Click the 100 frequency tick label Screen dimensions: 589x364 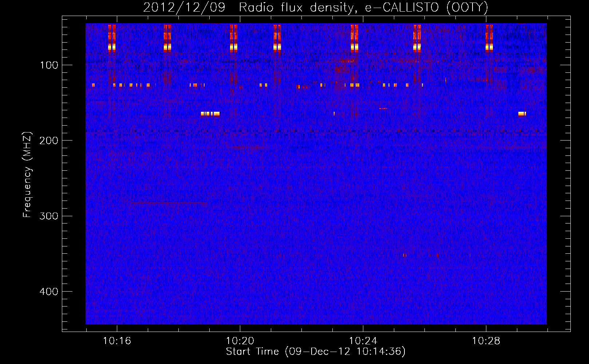pos(49,66)
